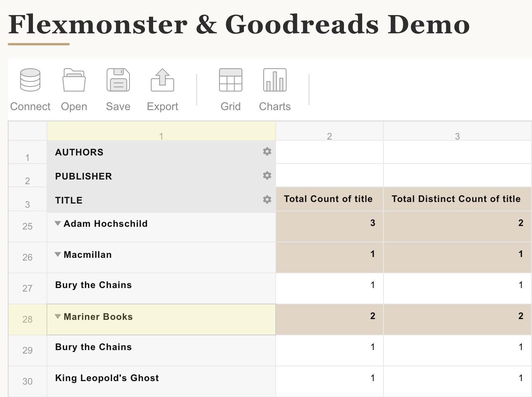Click column header number 2
This screenshot has height=397, width=532.
[x=329, y=136]
